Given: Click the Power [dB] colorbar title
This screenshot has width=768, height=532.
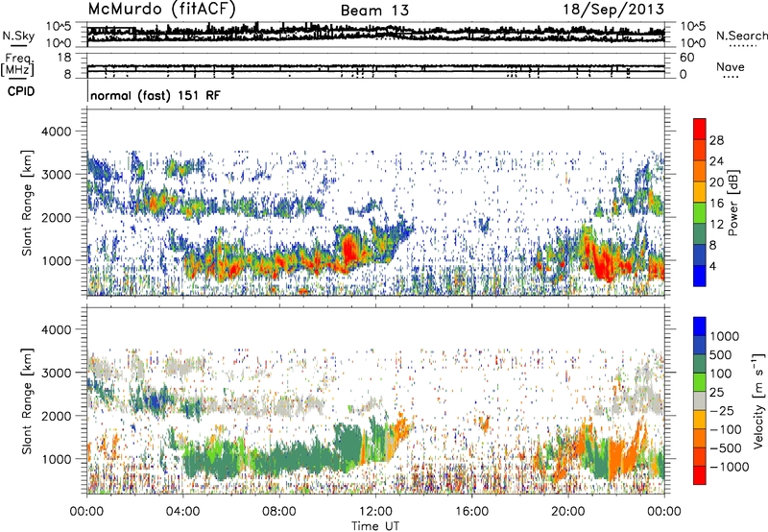Looking at the screenshot, I should (x=733, y=203).
